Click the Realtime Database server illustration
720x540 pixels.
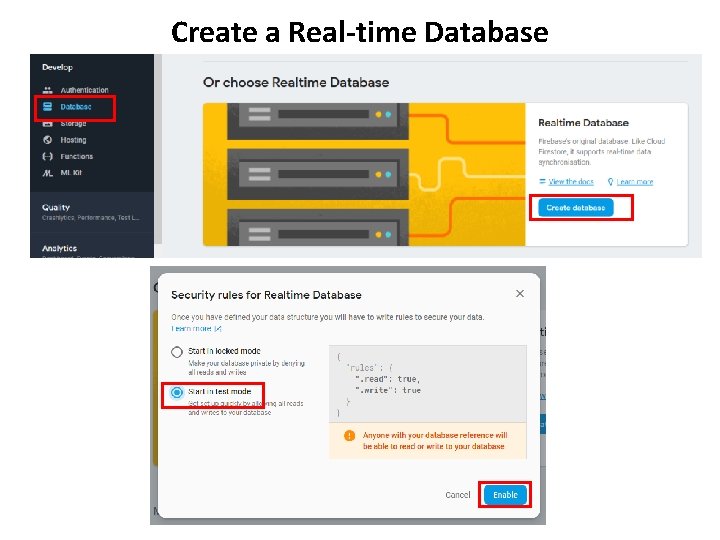pyautogui.click(x=364, y=174)
